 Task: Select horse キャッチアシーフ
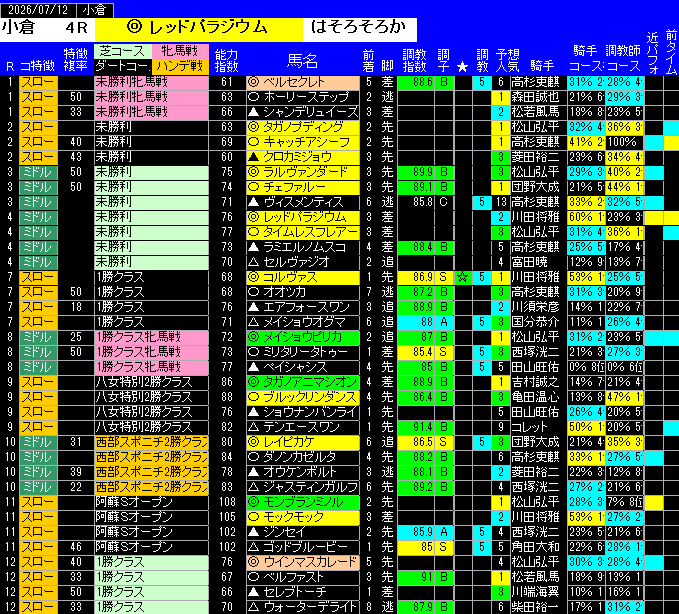303,142
